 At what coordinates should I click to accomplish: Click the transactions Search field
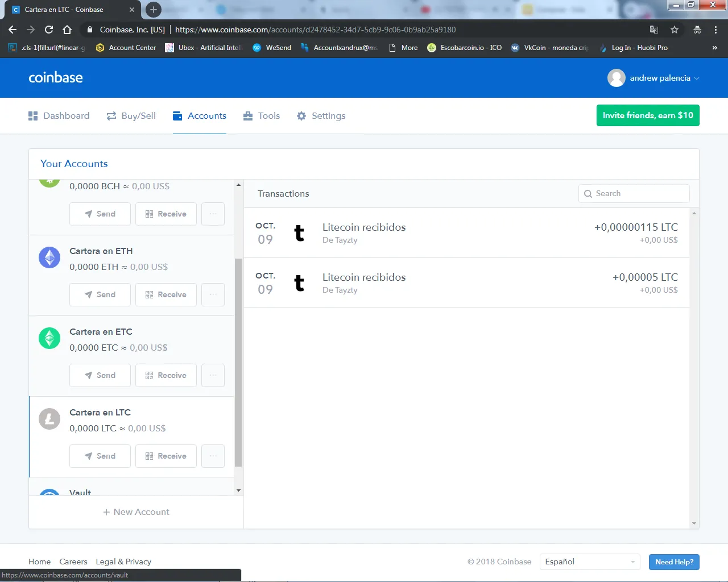(634, 193)
